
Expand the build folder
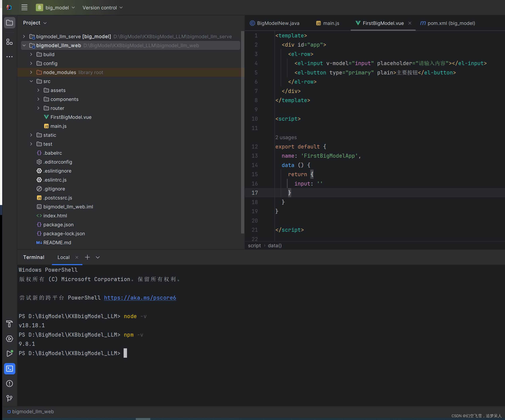click(31, 54)
